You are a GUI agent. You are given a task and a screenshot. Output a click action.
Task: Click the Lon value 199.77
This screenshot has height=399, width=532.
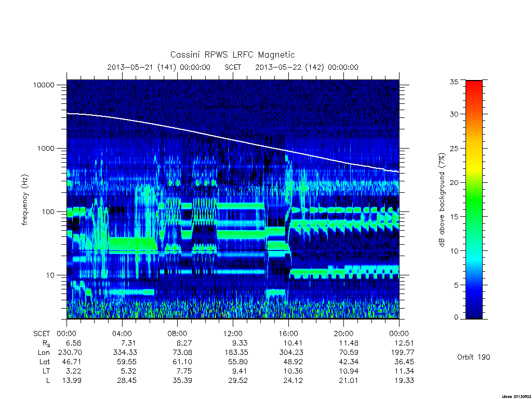(x=403, y=353)
